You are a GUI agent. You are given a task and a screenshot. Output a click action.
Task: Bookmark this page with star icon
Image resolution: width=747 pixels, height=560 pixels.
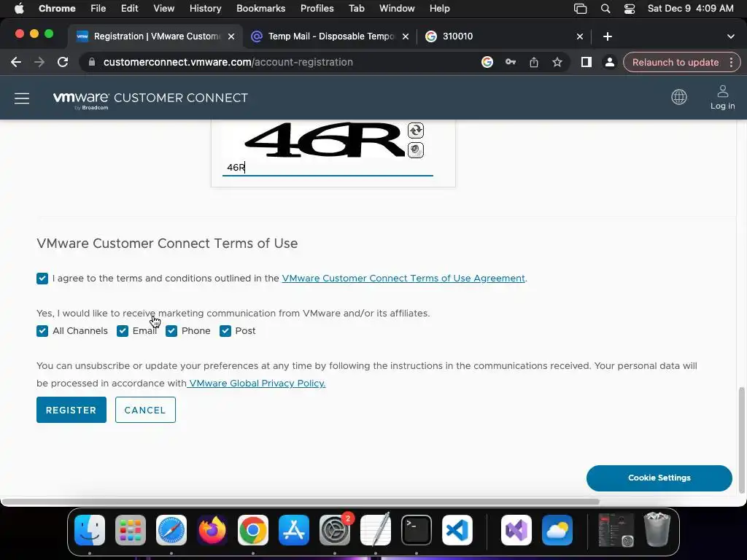click(x=557, y=63)
